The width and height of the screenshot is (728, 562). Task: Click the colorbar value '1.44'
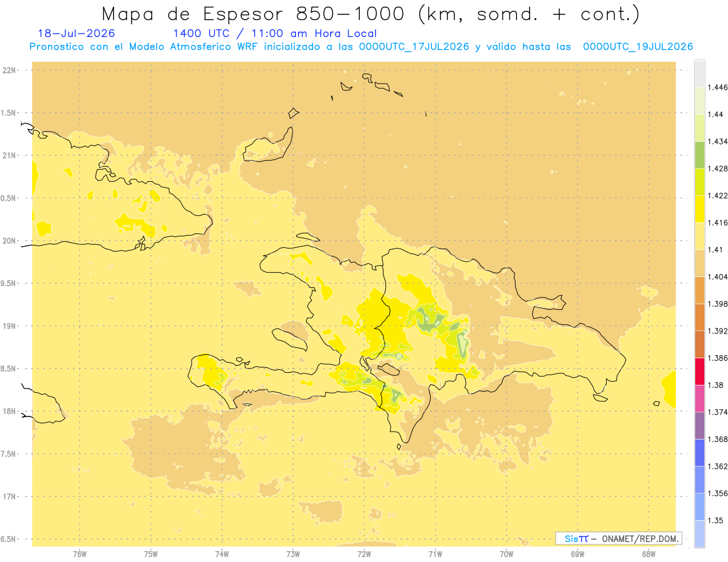click(715, 115)
